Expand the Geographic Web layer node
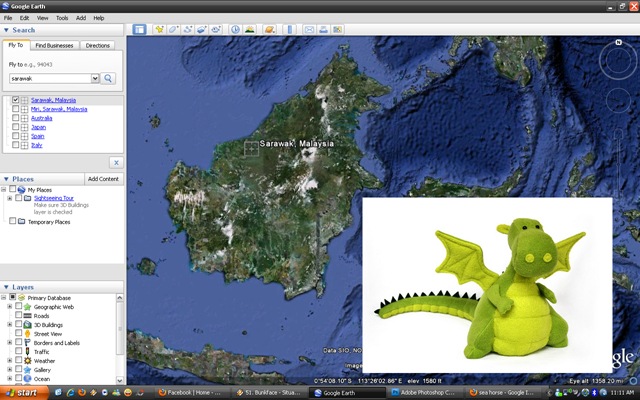 click(10, 306)
